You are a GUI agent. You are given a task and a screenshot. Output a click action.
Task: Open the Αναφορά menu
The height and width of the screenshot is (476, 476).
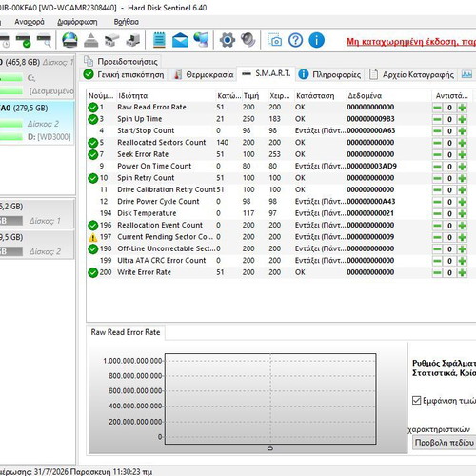tap(30, 22)
